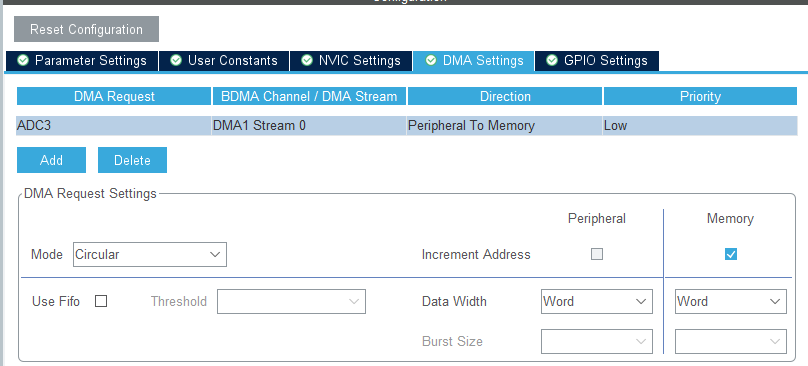
Task: Select the ADC3 DMA request row
Action: [x=407, y=125]
